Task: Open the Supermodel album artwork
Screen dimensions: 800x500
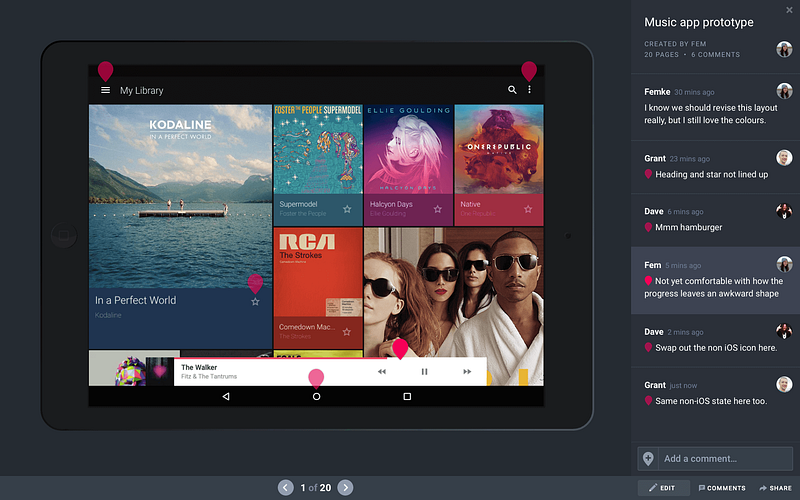Action: click(318, 149)
